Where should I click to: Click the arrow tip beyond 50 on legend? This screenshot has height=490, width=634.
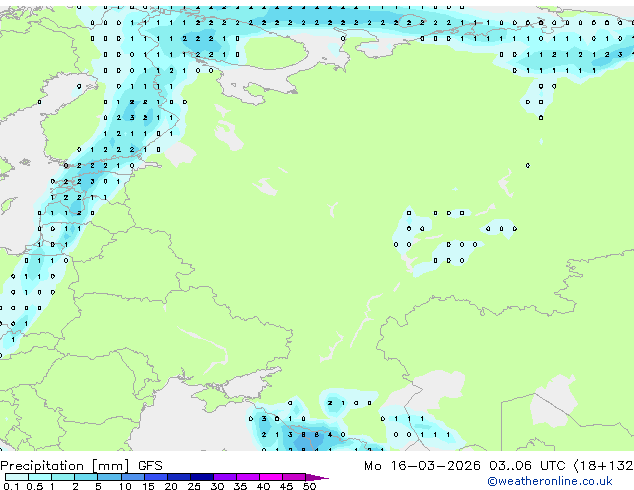point(317,477)
